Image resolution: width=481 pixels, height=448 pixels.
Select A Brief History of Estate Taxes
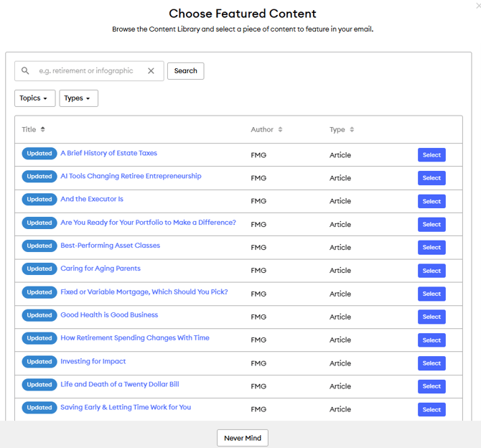click(x=431, y=155)
